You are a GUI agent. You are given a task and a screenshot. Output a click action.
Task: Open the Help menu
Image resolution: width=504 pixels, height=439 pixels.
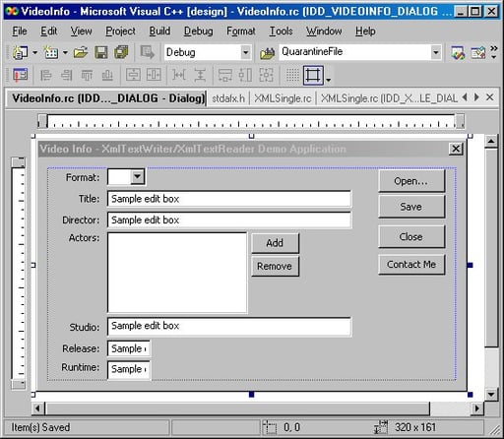(x=365, y=31)
